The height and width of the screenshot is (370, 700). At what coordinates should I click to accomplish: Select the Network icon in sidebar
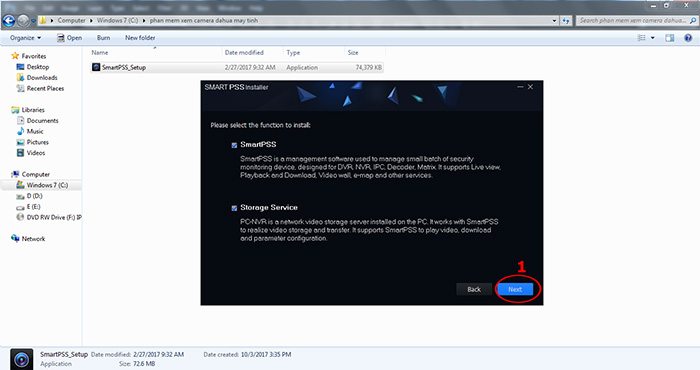(x=15, y=239)
